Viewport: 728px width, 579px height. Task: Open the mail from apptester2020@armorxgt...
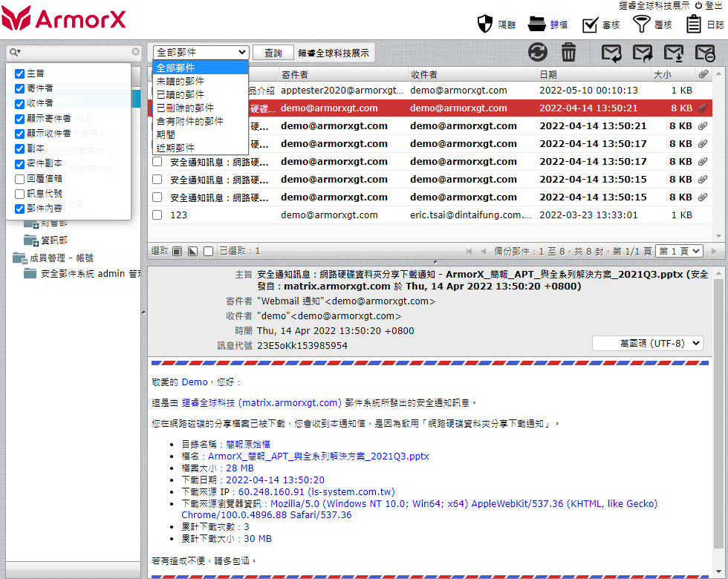[x=430, y=90]
